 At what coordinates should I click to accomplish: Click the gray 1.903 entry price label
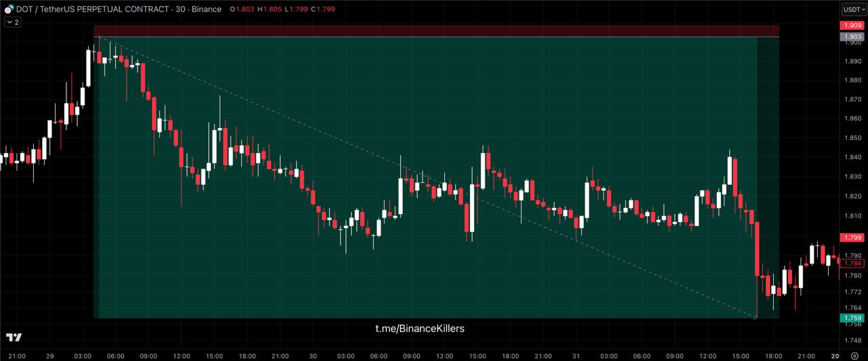pos(852,37)
